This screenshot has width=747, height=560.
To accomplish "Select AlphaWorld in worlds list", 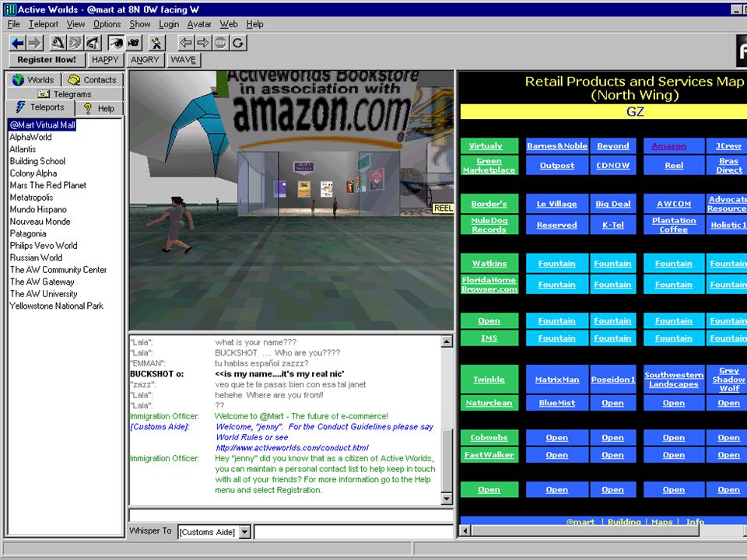I will click(x=30, y=137).
